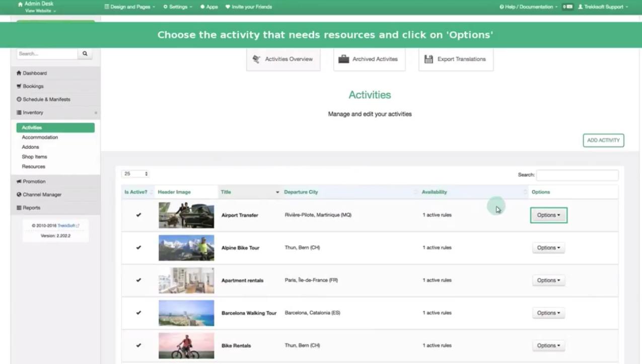Toggle the Airport Transfer active checkmark
This screenshot has width=642, height=364.
coord(138,215)
